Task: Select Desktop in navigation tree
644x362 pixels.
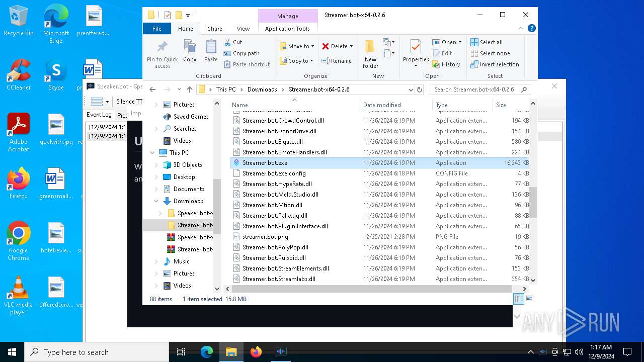Action: tap(184, 177)
